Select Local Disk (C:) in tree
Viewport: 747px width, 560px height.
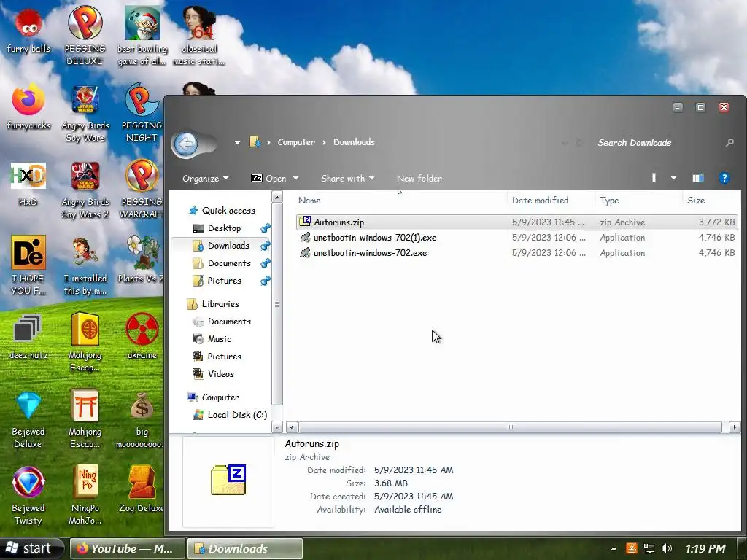[230, 415]
